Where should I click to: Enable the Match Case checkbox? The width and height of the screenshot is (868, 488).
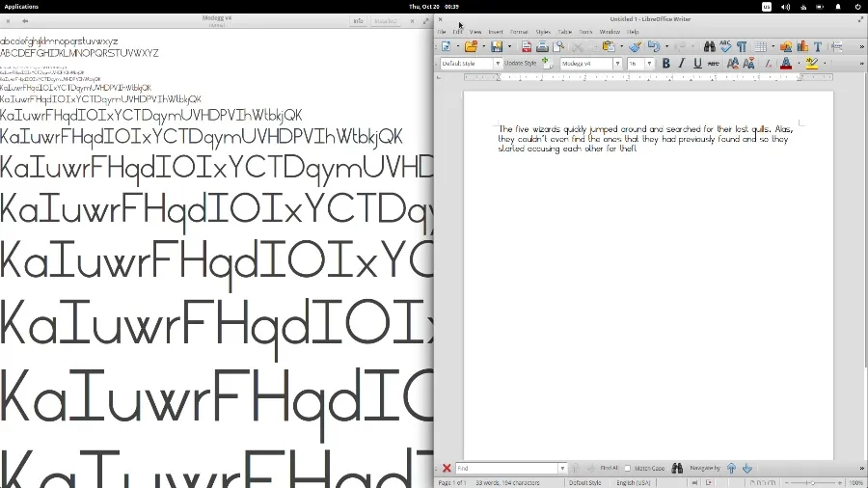click(628, 469)
